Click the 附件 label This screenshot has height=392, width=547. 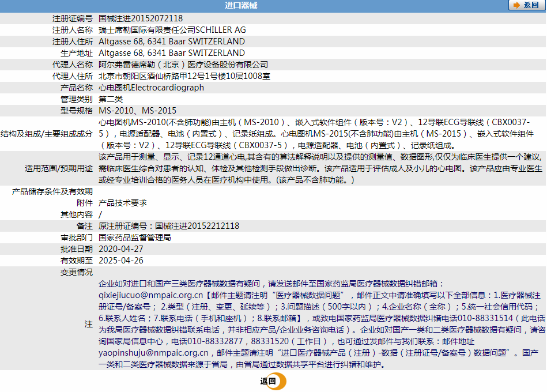(x=85, y=203)
